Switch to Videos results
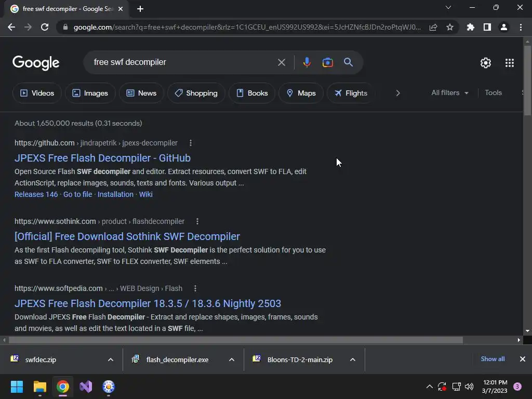 point(37,93)
